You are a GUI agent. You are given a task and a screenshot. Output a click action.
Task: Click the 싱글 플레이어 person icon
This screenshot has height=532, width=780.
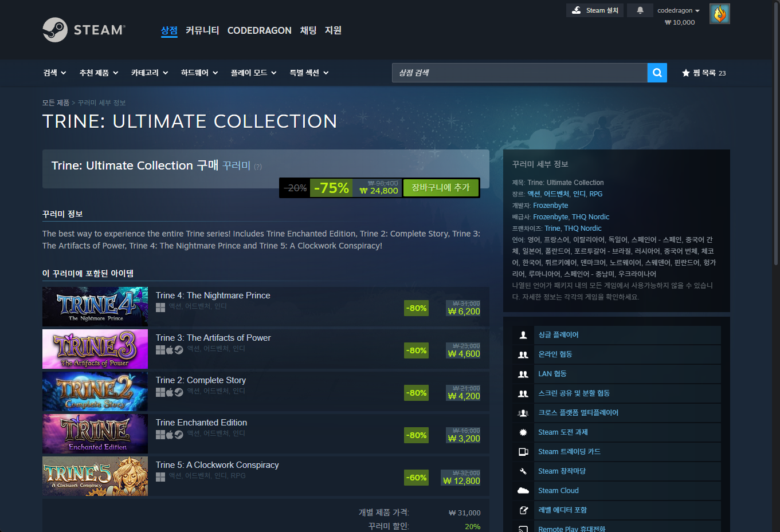(x=523, y=335)
